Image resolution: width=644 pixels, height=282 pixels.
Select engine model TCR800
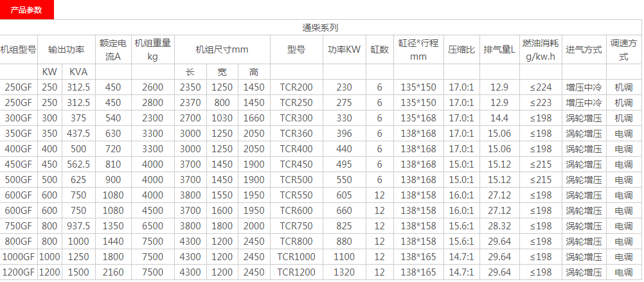[296, 242]
